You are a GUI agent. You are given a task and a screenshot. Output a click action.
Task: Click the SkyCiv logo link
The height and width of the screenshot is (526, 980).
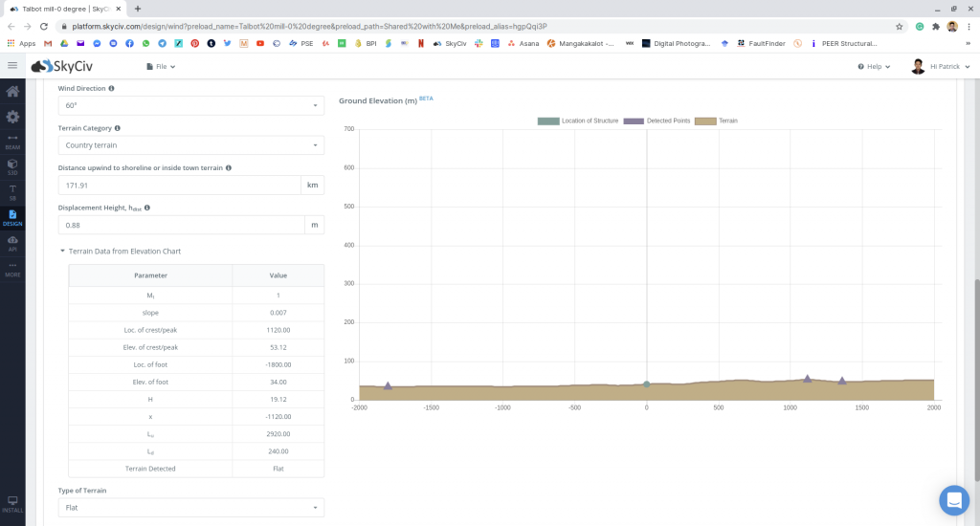point(61,66)
